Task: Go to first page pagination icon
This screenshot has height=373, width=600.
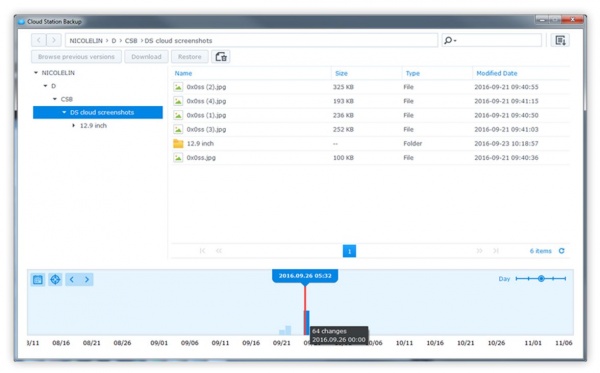Action: point(202,251)
